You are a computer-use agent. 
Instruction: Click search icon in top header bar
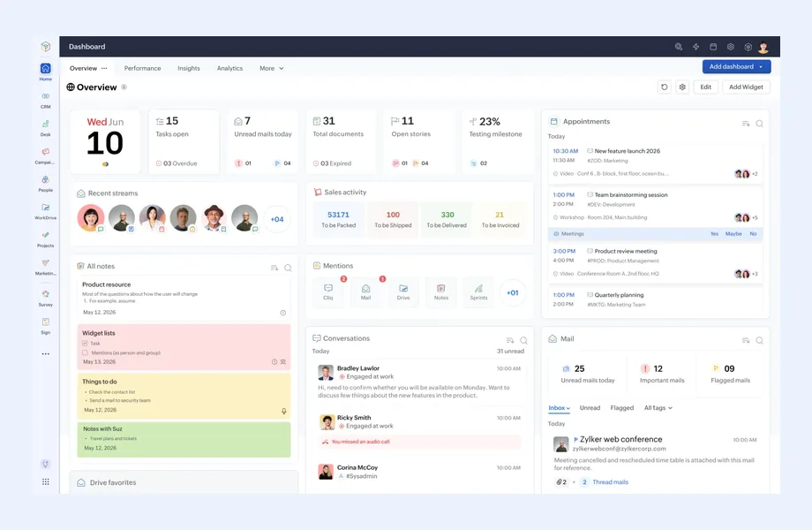[679, 47]
